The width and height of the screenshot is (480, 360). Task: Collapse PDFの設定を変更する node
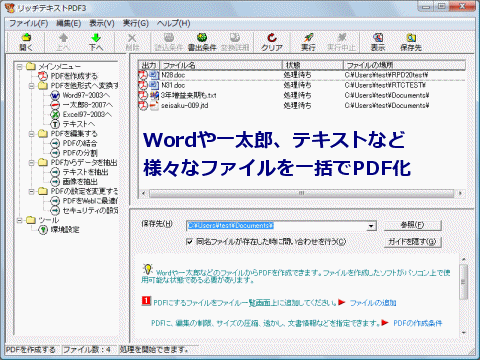pos(32,191)
